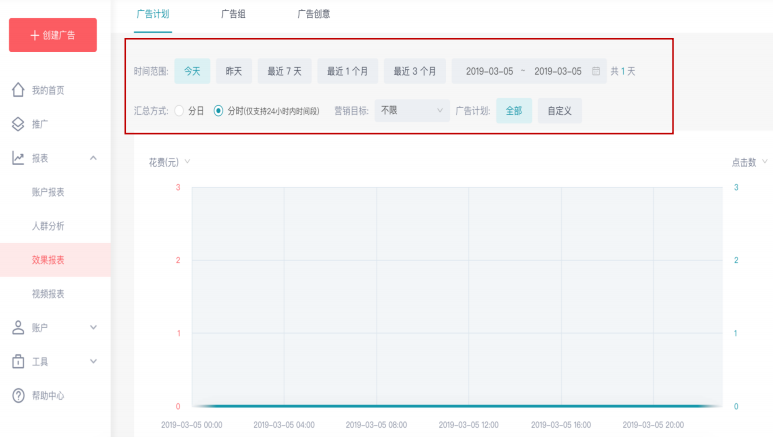Viewport: 773px width, 437px height.
Task: Click the end date 2019-03-05 field
Action: click(558, 71)
